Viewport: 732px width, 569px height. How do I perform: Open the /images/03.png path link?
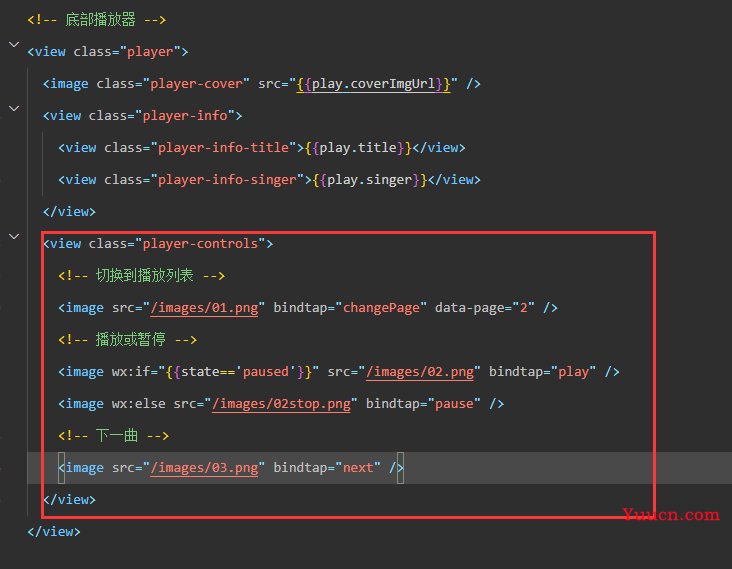pyautogui.click(x=204, y=468)
